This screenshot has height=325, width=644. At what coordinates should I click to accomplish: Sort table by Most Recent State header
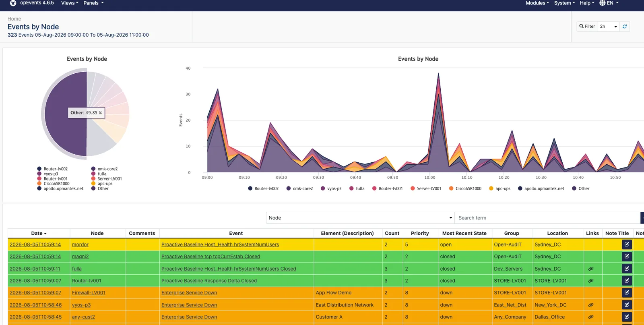point(464,233)
